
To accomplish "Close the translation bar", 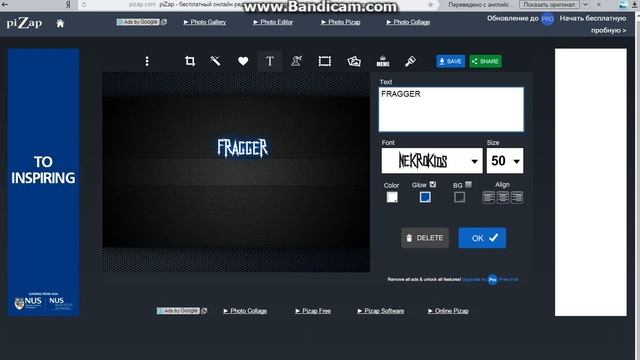I will pyautogui.click(x=598, y=4).
